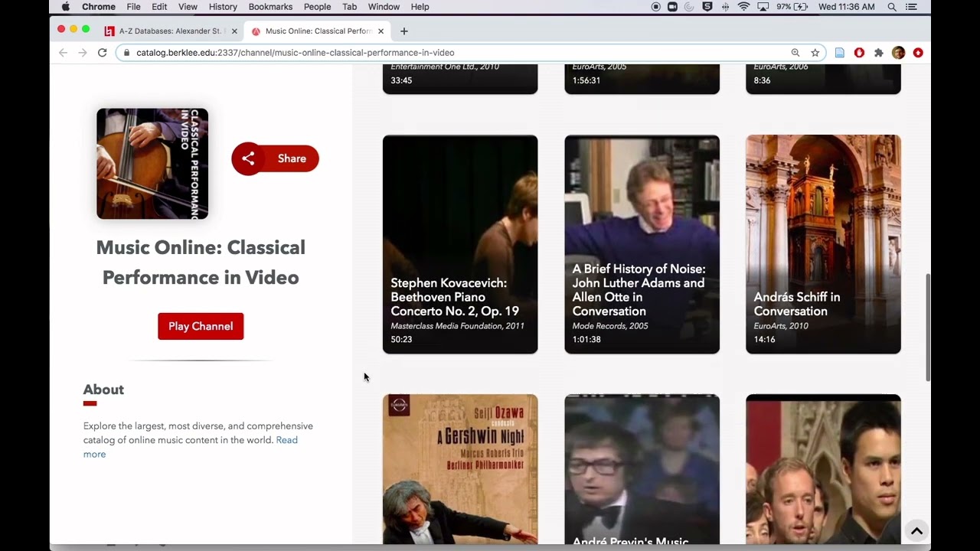Click the zoom magnifier icon in address bar

795,53
